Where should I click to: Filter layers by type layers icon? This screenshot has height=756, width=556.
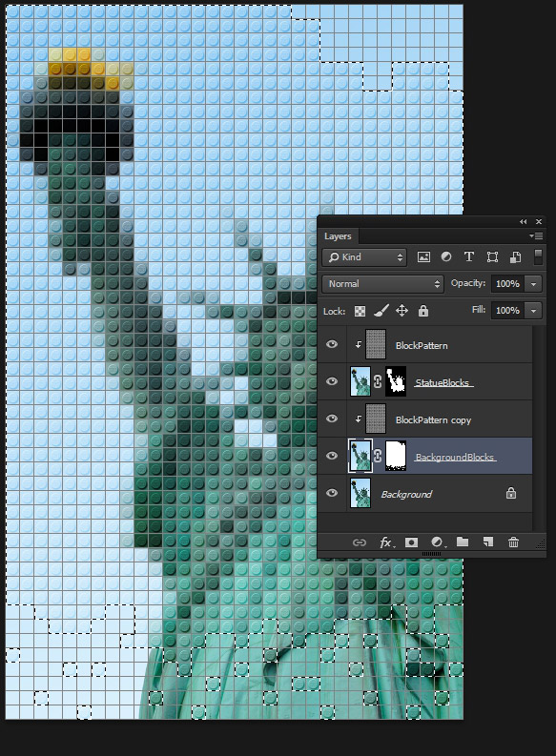pyautogui.click(x=468, y=257)
